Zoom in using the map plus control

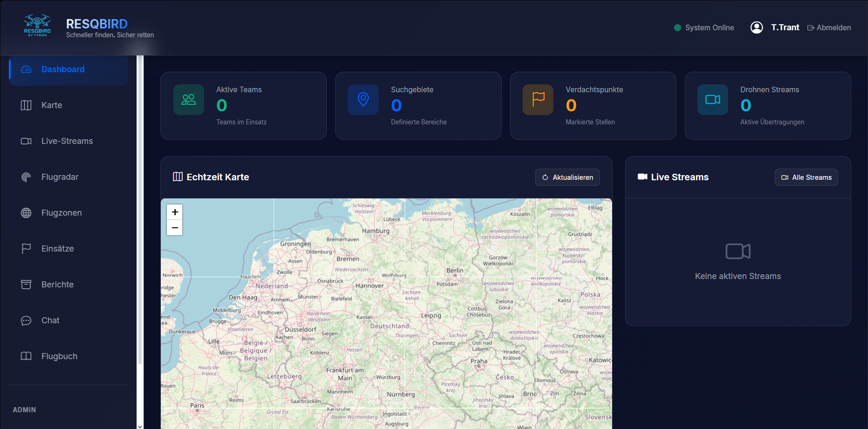(x=175, y=212)
